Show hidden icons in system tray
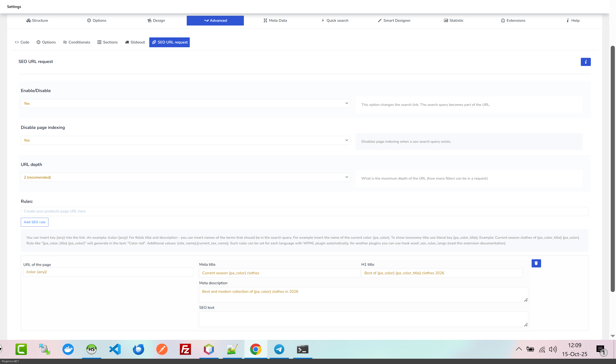Viewport: 616px width, 364px height. coord(519,349)
